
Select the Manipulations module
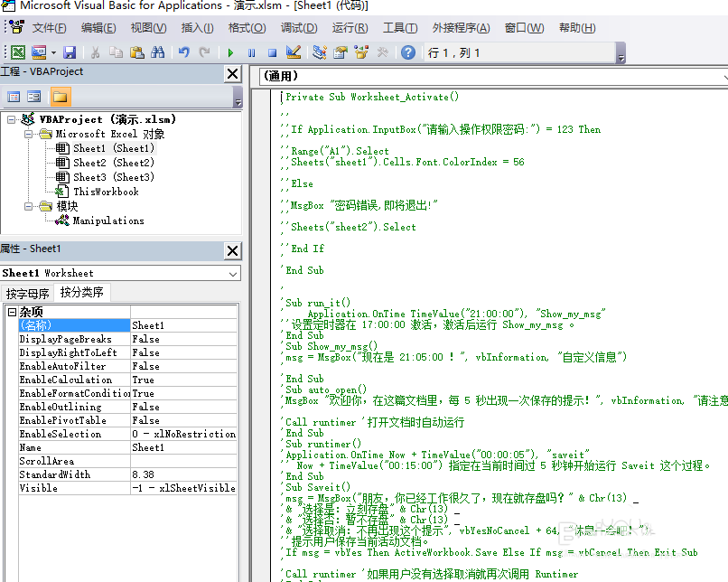108,221
